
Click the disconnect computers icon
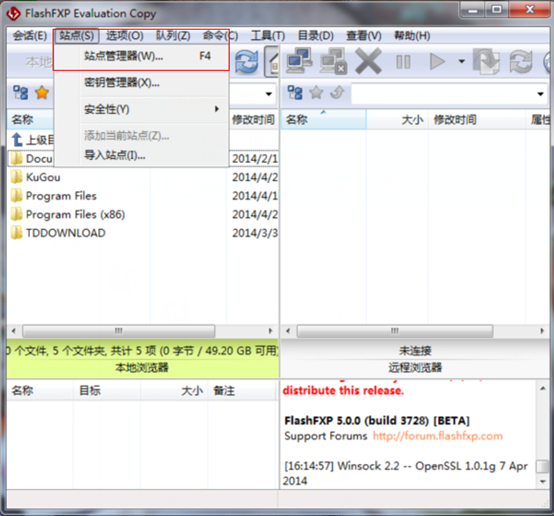pos(334,61)
